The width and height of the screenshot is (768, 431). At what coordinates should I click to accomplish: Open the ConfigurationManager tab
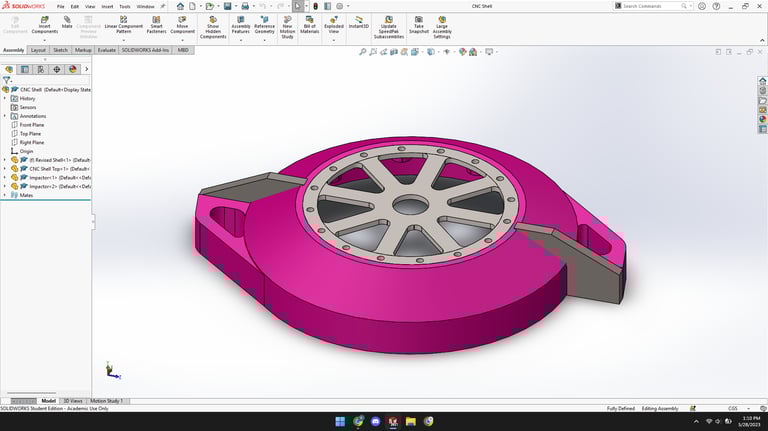click(41, 70)
